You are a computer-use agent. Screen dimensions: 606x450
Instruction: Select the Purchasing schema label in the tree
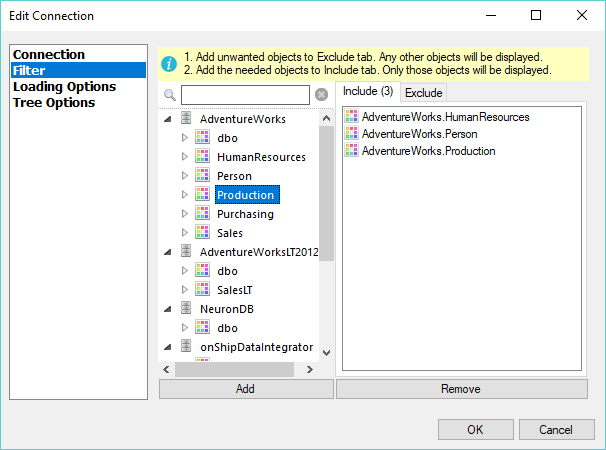[x=245, y=214]
